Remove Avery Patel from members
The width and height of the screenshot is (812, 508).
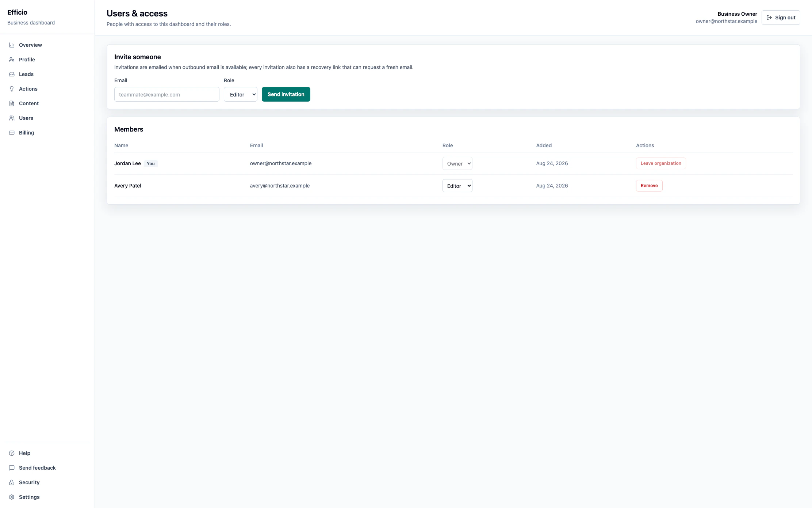click(649, 186)
